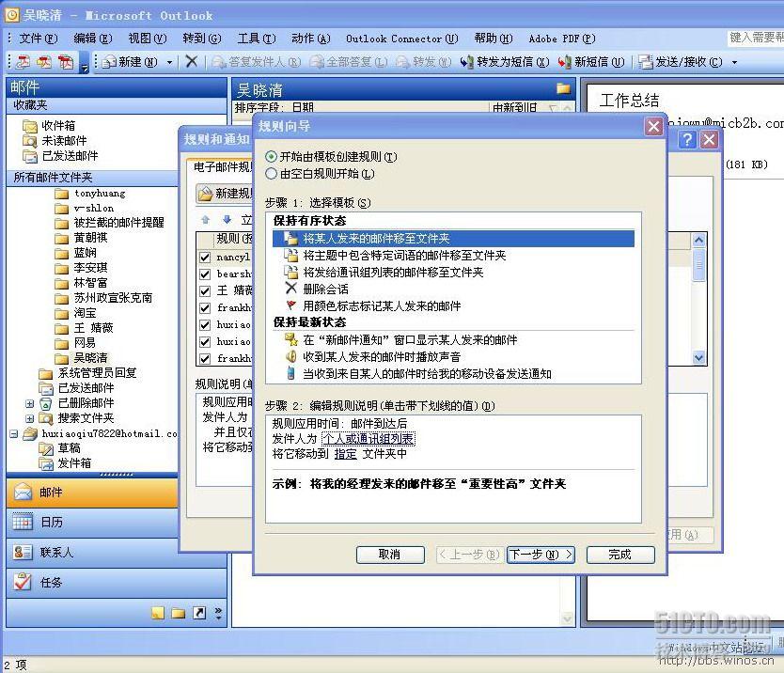This screenshot has width=784, height=673.
Task: Click the 取消 cancel button
Action: click(390, 555)
